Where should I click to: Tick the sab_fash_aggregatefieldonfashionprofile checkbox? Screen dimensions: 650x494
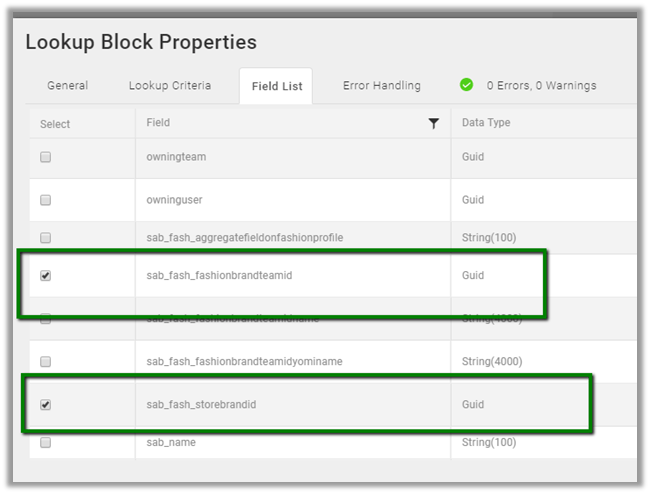[45, 238]
